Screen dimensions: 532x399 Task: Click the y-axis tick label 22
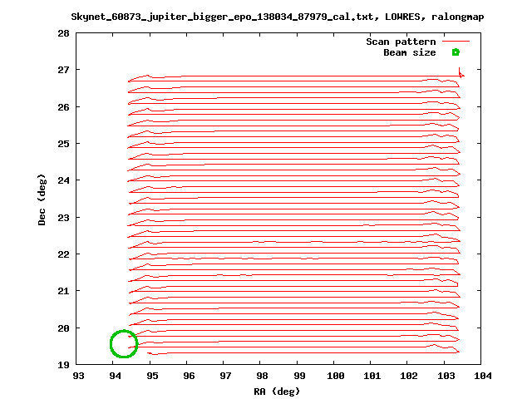[x=63, y=254]
